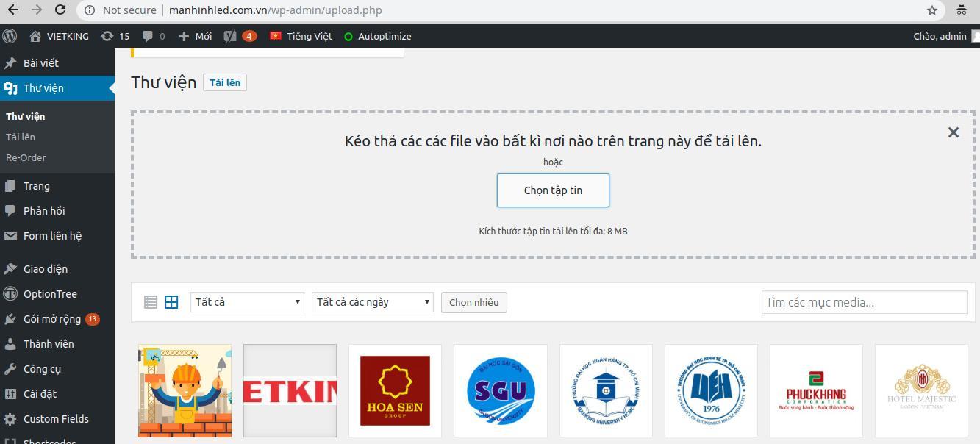Open Công cụ tools menu
This screenshot has width=980, height=444.
(57, 369)
